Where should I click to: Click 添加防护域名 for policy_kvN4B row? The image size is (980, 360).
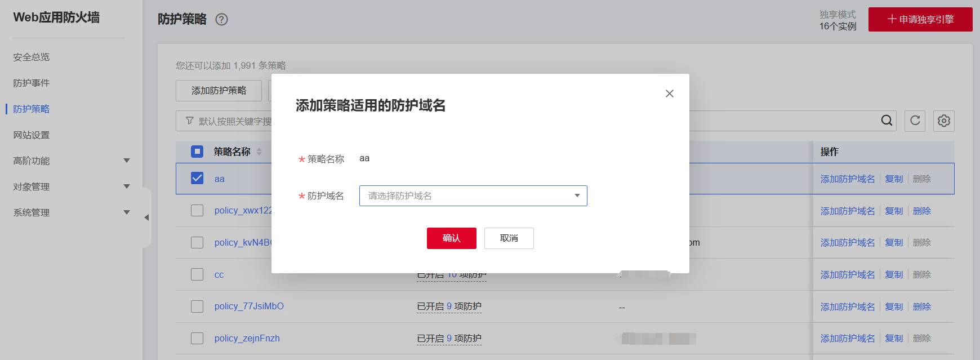[x=848, y=242]
